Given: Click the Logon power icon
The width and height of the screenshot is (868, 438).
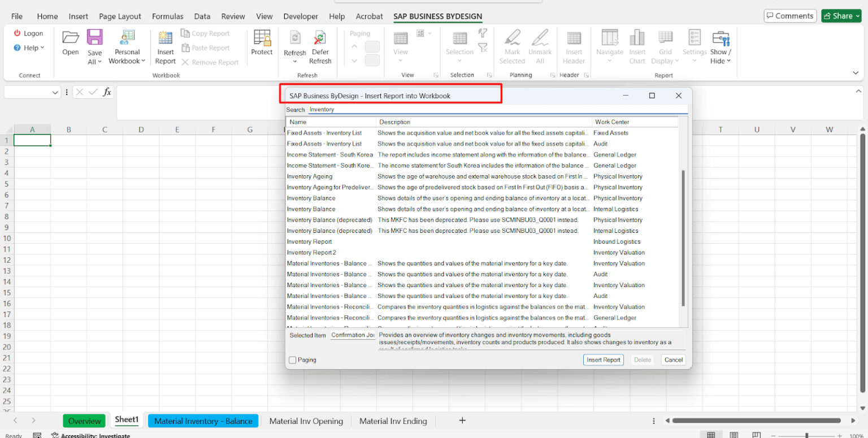Looking at the screenshot, I should pyautogui.click(x=18, y=33).
